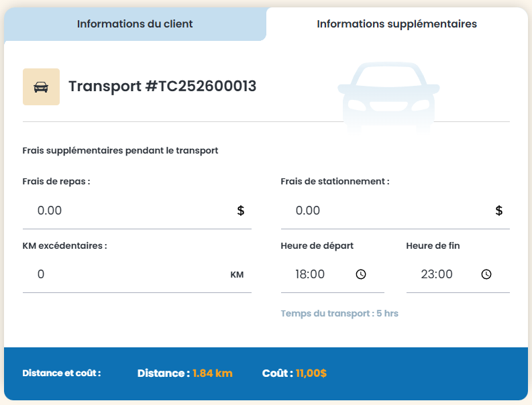Click the Distance et coût label
Image resolution: width=532 pixels, height=405 pixels.
[x=62, y=373]
